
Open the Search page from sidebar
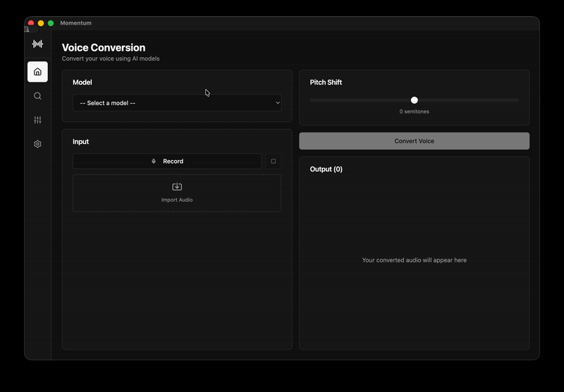[37, 96]
